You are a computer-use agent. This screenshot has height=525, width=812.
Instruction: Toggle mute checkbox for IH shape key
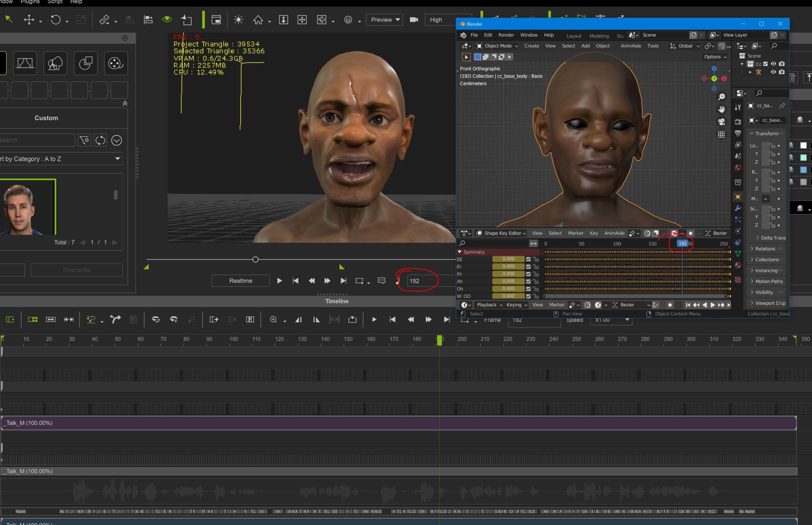[x=528, y=274]
